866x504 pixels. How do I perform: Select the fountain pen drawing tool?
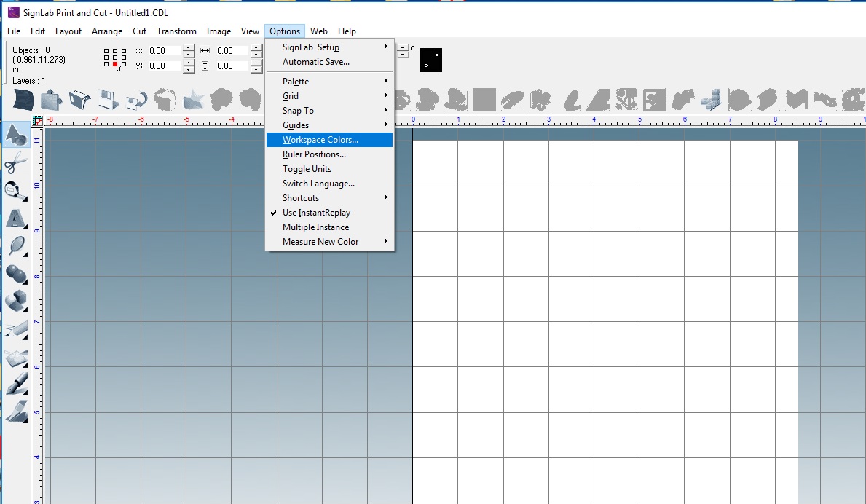pos(16,385)
